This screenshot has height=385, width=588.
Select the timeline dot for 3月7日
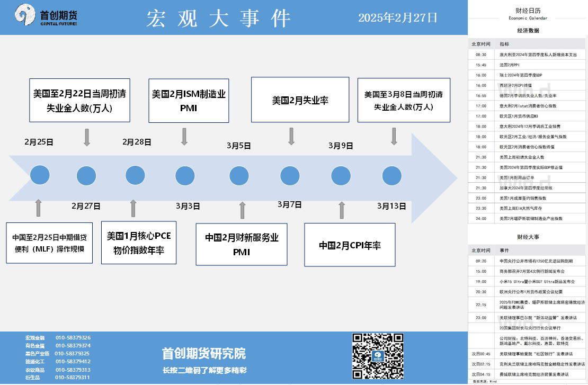point(290,176)
